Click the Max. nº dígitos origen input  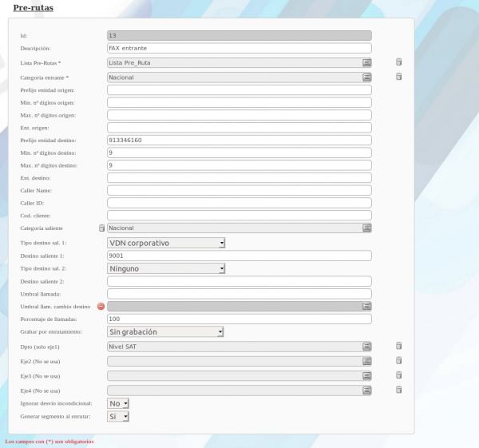239,115
